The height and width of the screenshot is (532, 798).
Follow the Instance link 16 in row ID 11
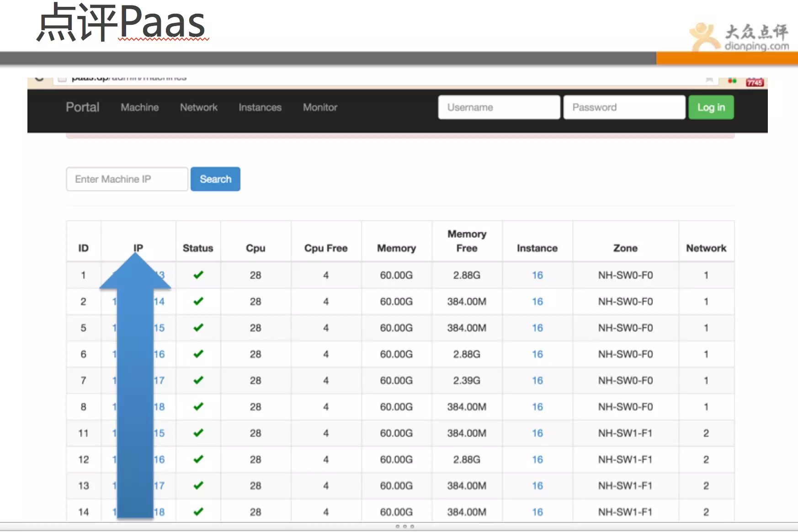pos(537,433)
